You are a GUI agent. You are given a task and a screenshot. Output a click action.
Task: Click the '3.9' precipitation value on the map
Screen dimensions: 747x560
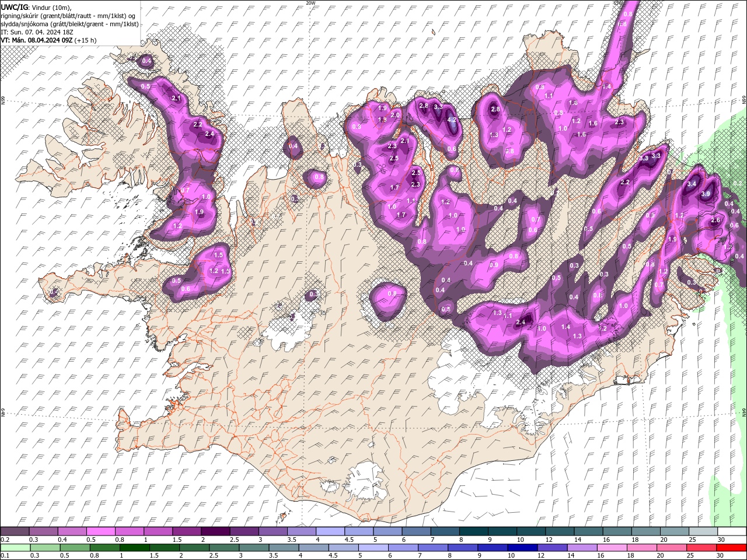(x=706, y=194)
